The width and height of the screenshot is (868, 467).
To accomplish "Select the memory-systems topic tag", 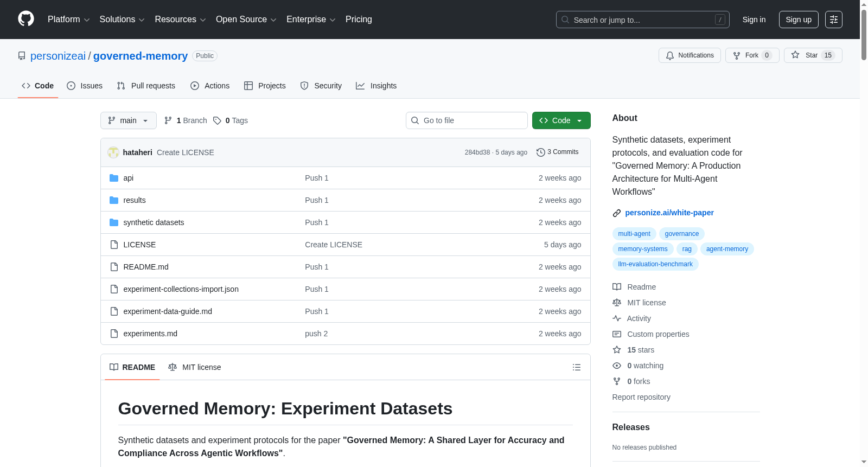I will (x=643, y=249).
